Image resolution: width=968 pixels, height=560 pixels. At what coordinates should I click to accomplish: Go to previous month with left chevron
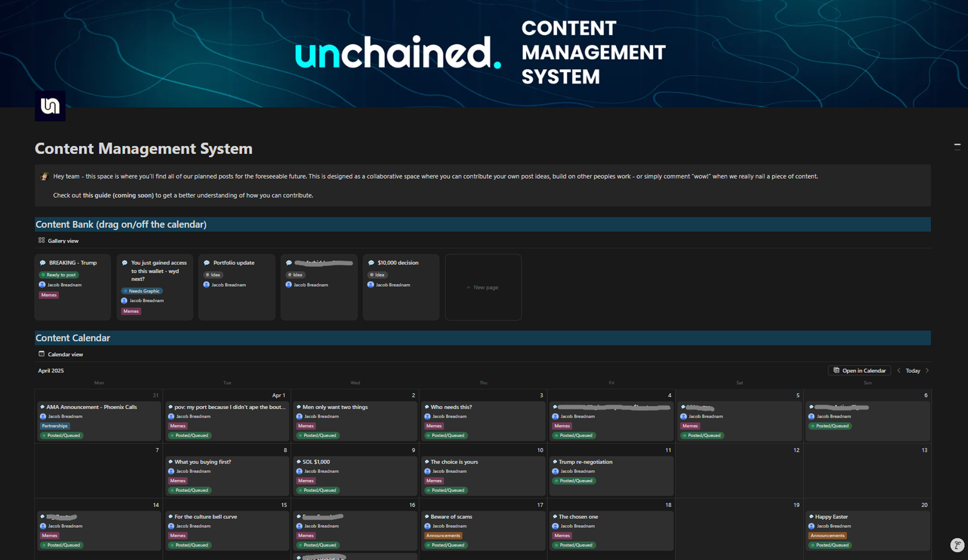[x=899, y=370]
